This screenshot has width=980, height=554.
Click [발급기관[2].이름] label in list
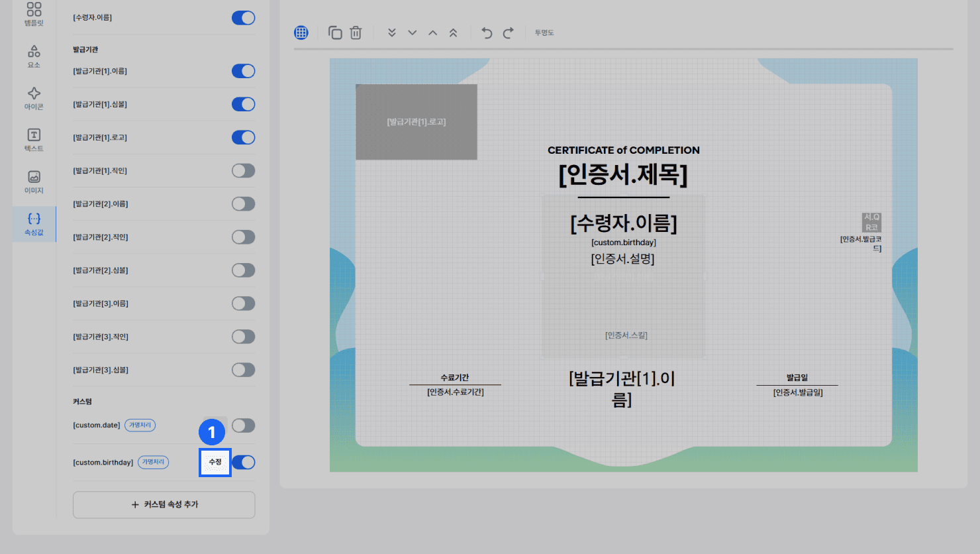click(x=101, y=203)
